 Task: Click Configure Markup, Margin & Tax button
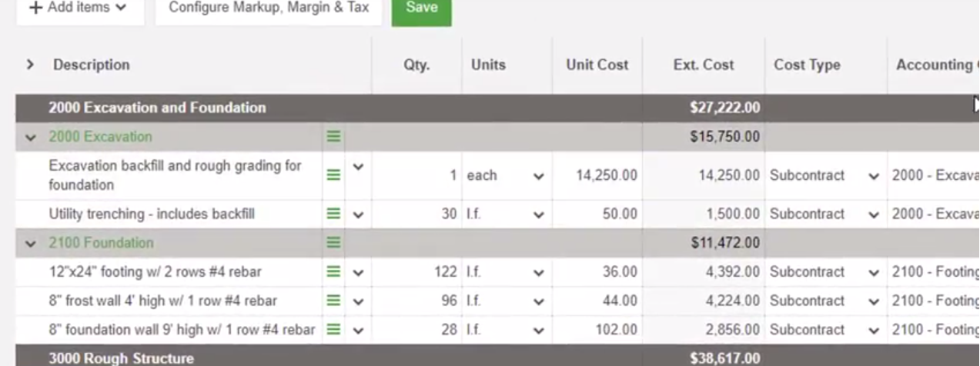tap(269, 8)
